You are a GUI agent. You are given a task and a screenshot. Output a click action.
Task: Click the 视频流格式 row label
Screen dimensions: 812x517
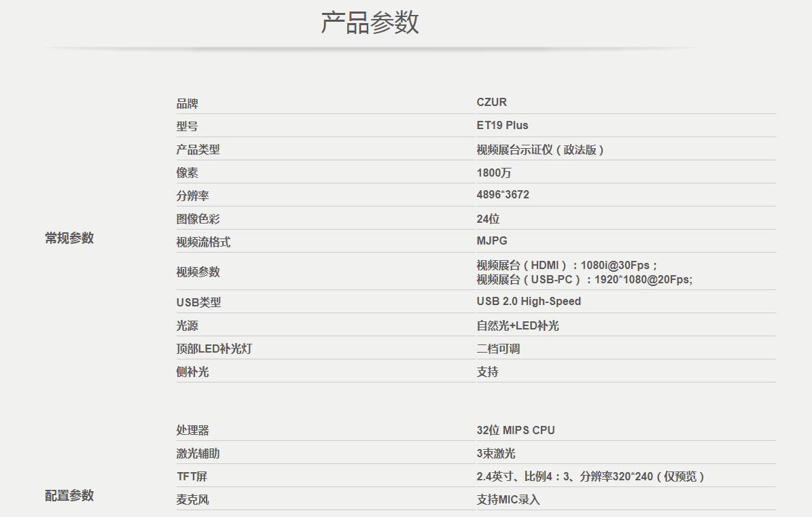click(x=204, y=243)
